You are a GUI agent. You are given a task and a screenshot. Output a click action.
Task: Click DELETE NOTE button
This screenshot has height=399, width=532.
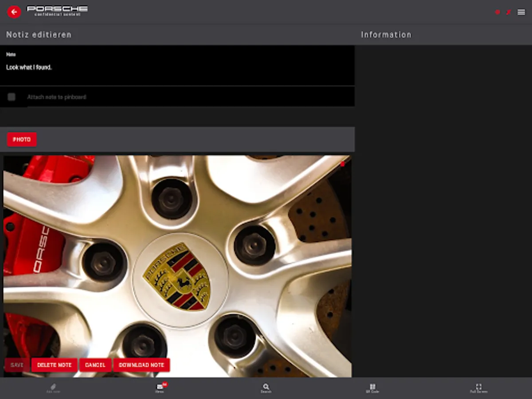[x=54, y=365]
